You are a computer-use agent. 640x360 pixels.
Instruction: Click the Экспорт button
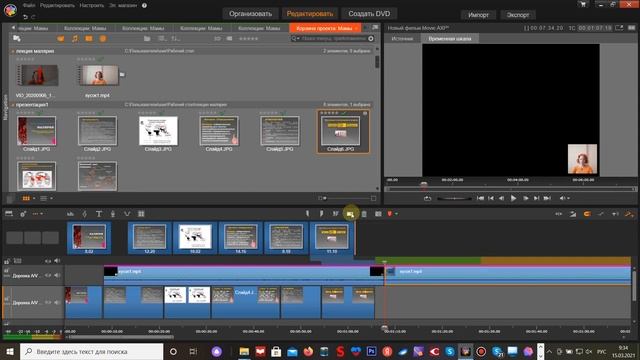tap(518, 15)
